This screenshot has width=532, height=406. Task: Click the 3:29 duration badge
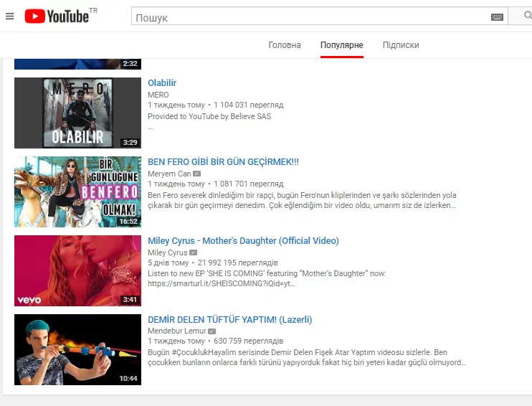point(130,142)
